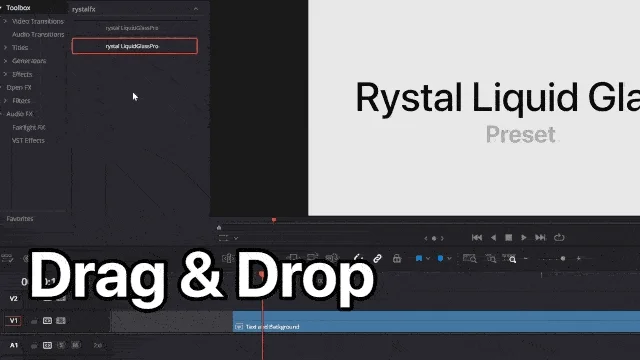Click the Custom Zoom magnifier icon
640x360 pixels.
509,258
